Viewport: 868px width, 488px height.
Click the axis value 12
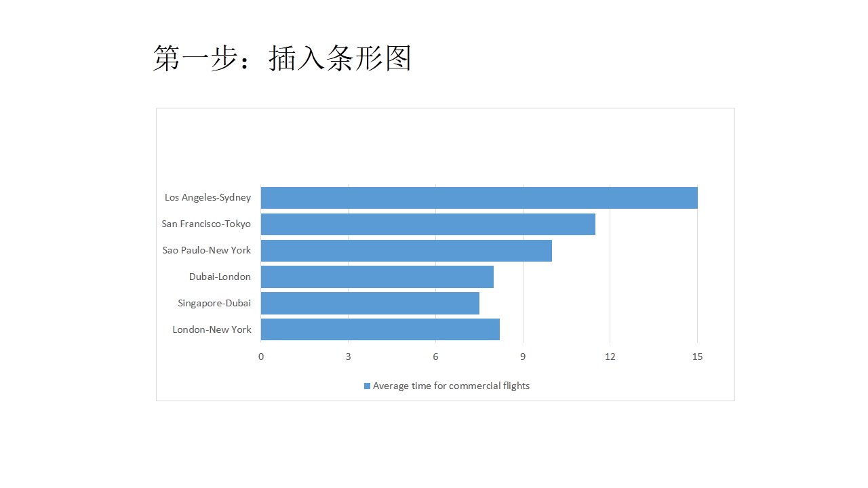tap(610, 357)
